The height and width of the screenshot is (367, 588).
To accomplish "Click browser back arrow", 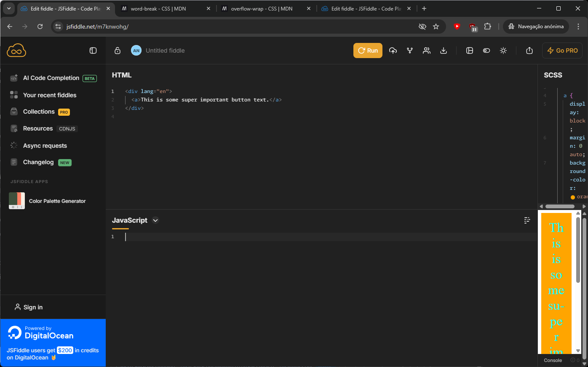I will click(x=10, y=27).
